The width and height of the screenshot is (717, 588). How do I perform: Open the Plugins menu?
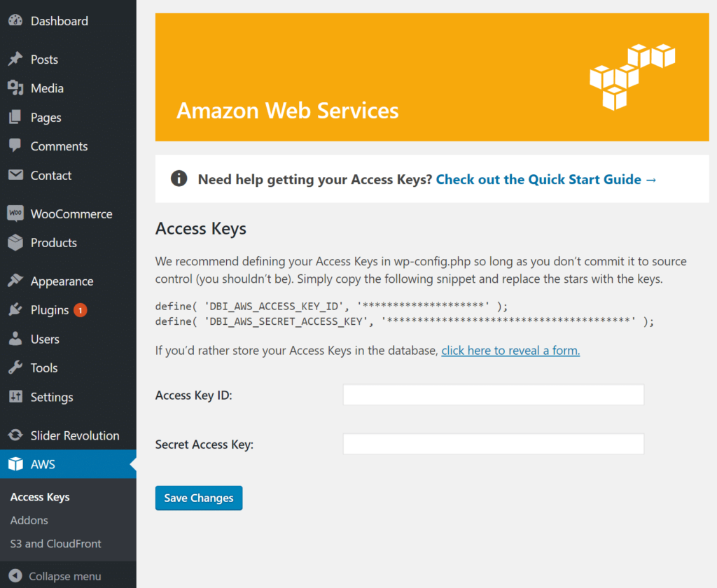(49, 310)
